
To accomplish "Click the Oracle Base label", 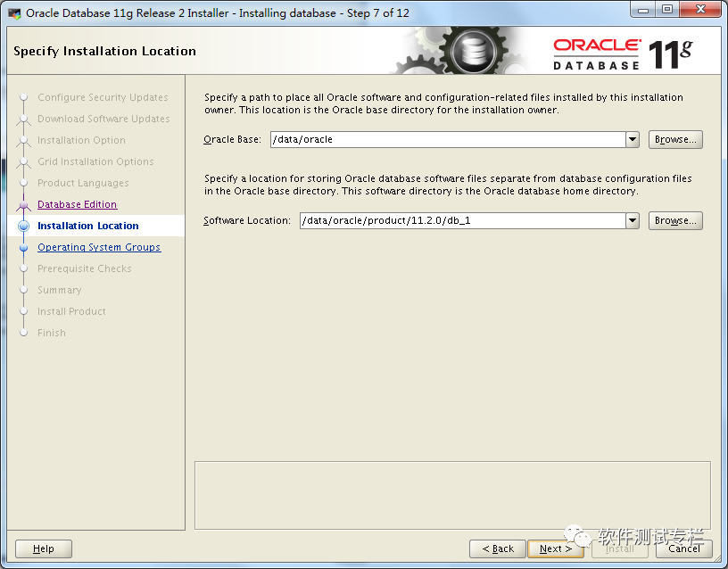I will click(232, 140).
